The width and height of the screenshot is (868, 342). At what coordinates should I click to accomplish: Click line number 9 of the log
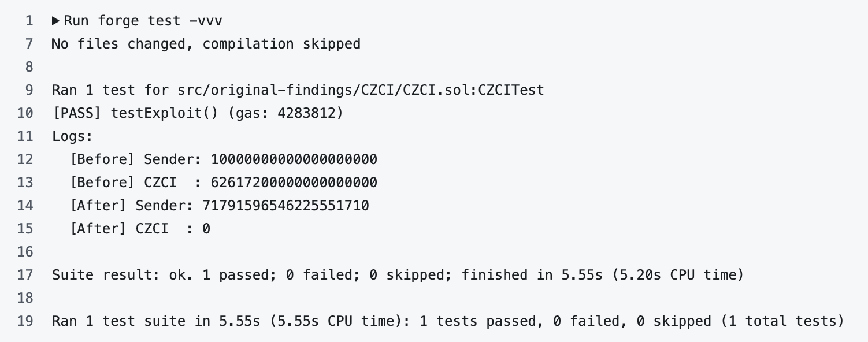tap(29, 90)
